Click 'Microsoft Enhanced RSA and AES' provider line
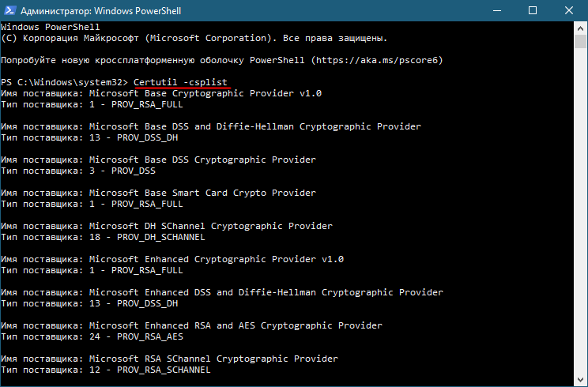The image size is (588, 387). [236, 325]
